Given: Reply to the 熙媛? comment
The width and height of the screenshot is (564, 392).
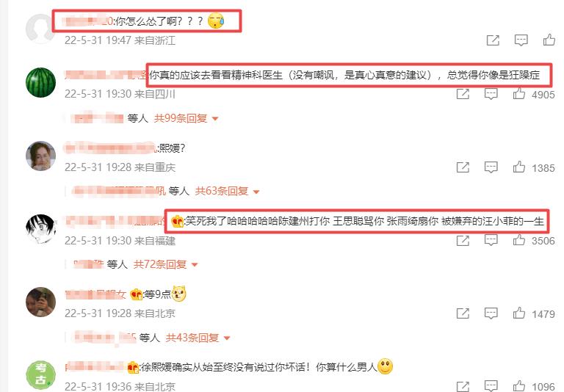Looking at the screenshot, I should (491, 167).
